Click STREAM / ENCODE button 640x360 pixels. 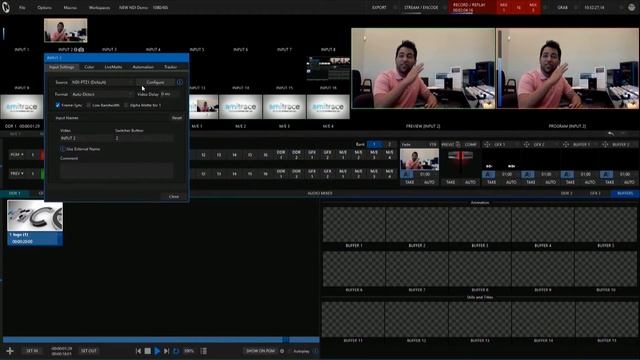(x=421, y=7)
